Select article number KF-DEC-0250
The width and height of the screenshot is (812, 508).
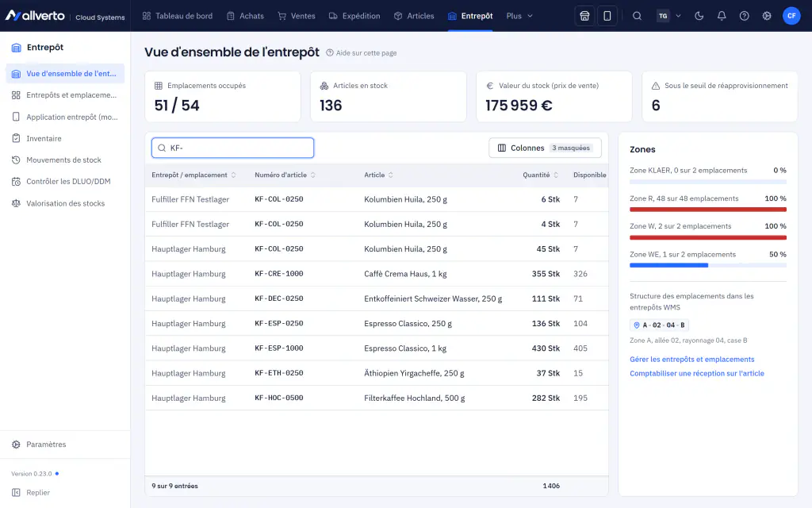278,298
